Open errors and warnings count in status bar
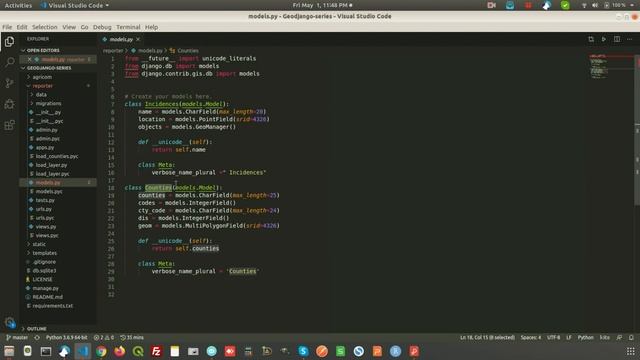 [x=104, y=338]
